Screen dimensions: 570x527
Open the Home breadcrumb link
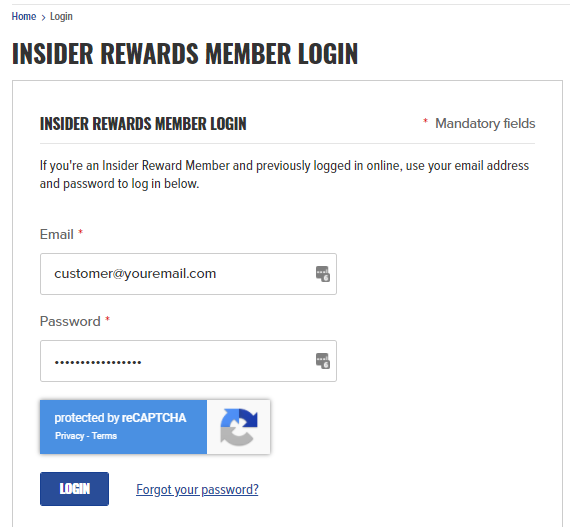24,16
